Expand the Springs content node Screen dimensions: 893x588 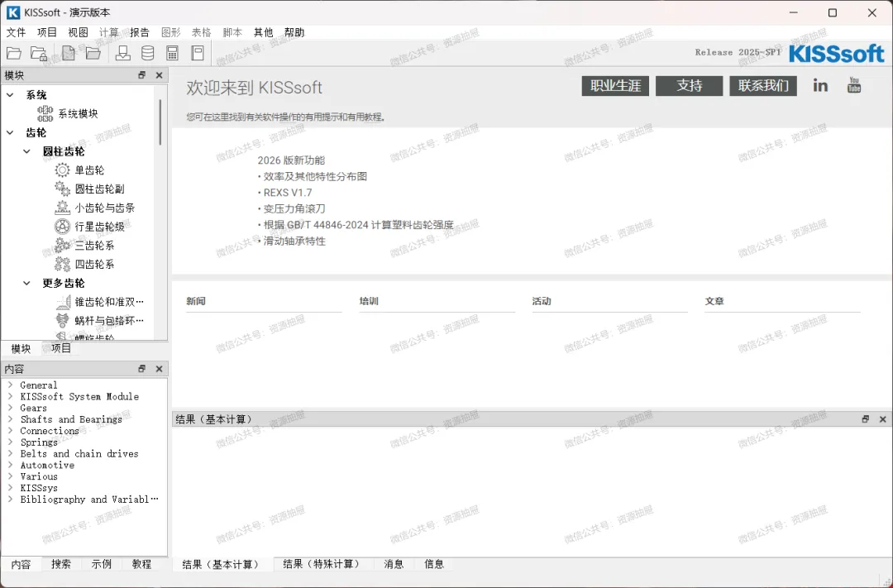(10, 442)
